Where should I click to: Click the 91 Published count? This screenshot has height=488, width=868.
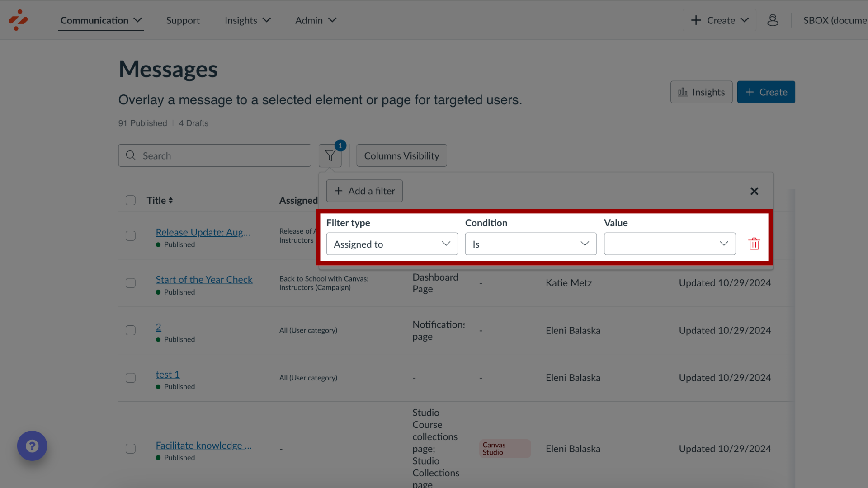[x=142, y=123]
